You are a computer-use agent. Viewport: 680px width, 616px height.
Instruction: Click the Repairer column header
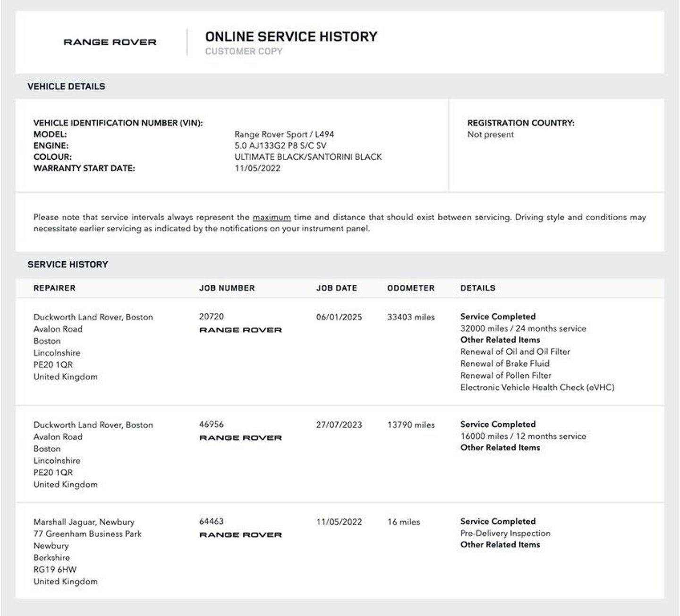54,288
